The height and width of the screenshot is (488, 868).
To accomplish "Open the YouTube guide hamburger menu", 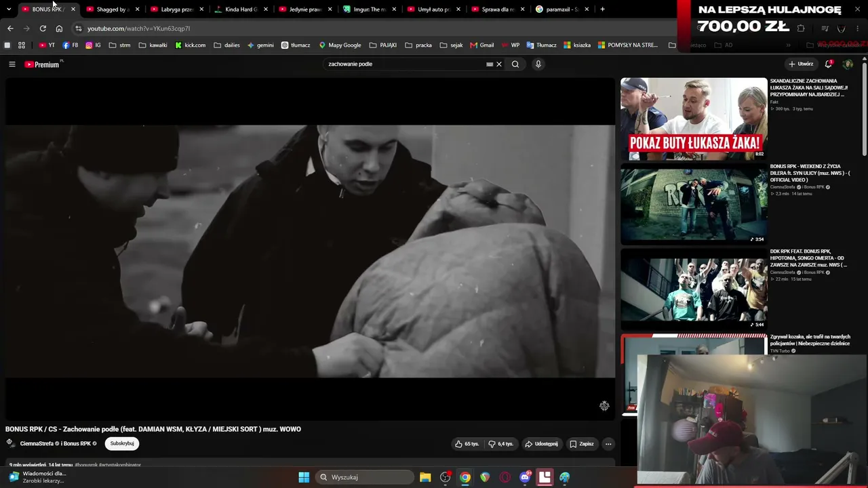I will [x=12, y=64].
